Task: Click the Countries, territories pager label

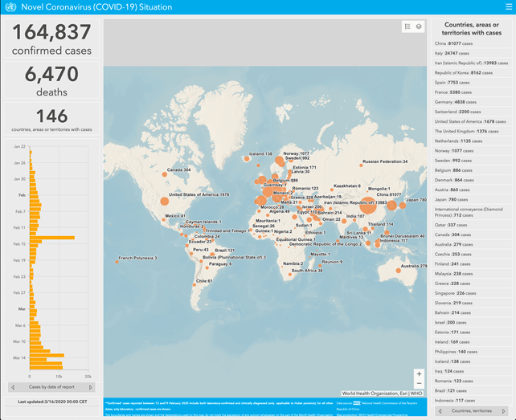Action: pyautogui.click(x=472, y=411)
